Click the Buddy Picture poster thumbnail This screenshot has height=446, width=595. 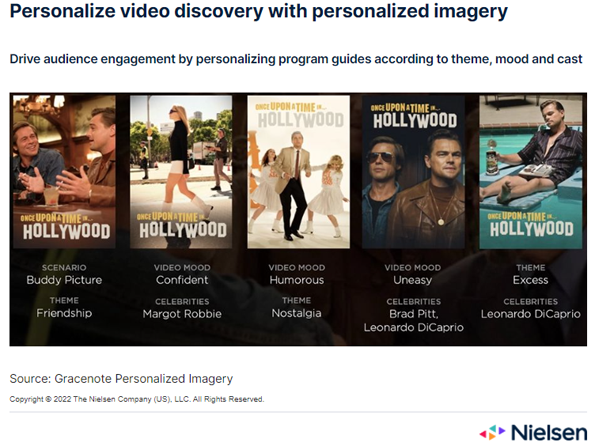coord(64,172)
